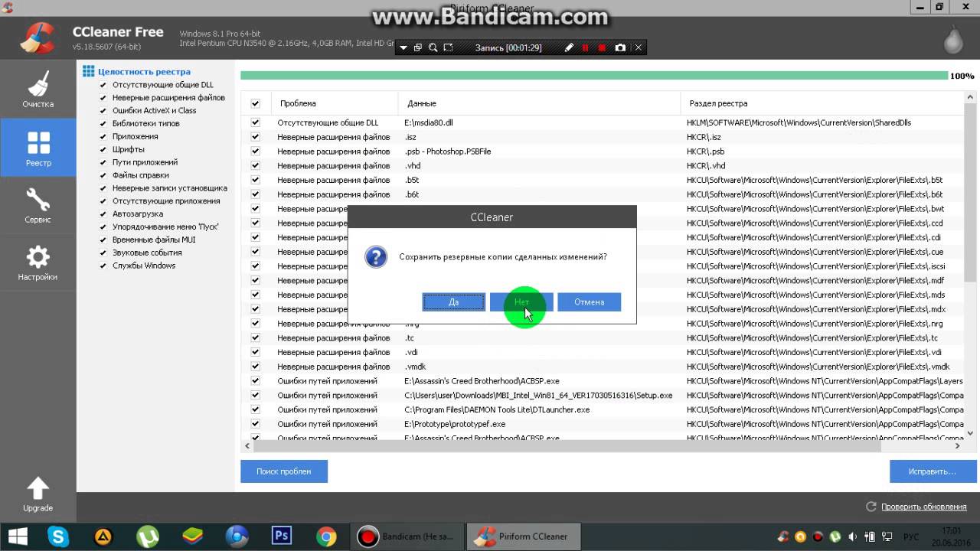980x551 pixels.
Task: Stop the Bandicam recording with the red square
Action: tap(602, 47)
